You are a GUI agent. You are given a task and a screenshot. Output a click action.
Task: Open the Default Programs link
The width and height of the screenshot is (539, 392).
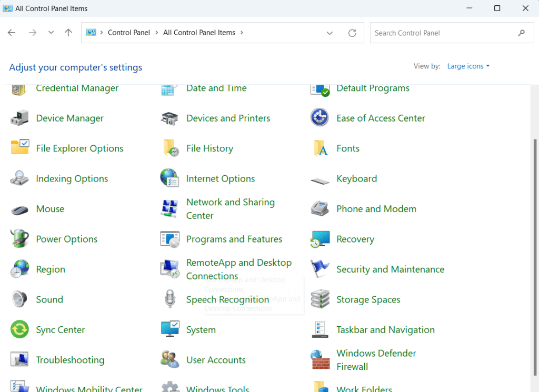pos(373,88)
